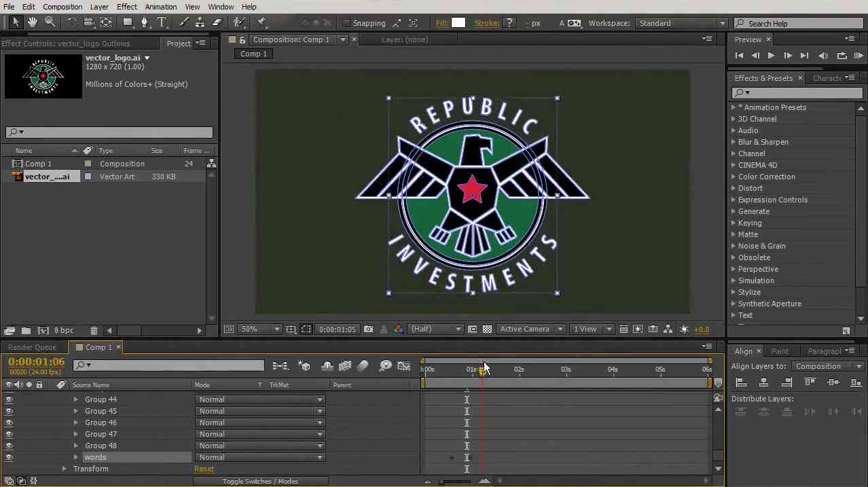This screenshot has width=868, height=487.
Task: Select the Pen tool
Action: (145, 22)
